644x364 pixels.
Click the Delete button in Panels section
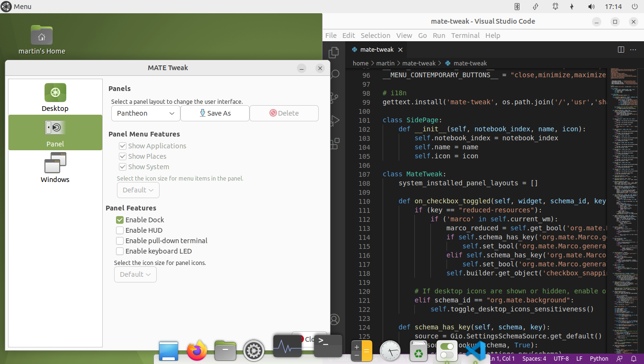click(284, 113)
